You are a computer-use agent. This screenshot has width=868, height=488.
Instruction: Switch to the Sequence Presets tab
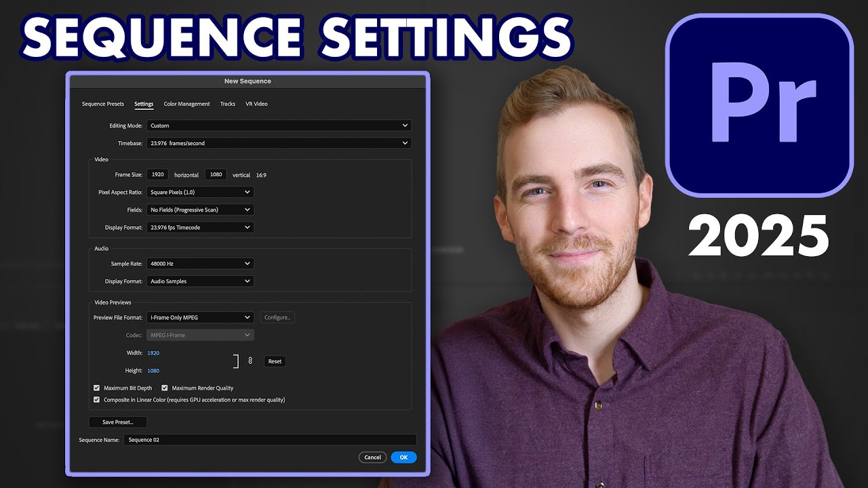103,104
